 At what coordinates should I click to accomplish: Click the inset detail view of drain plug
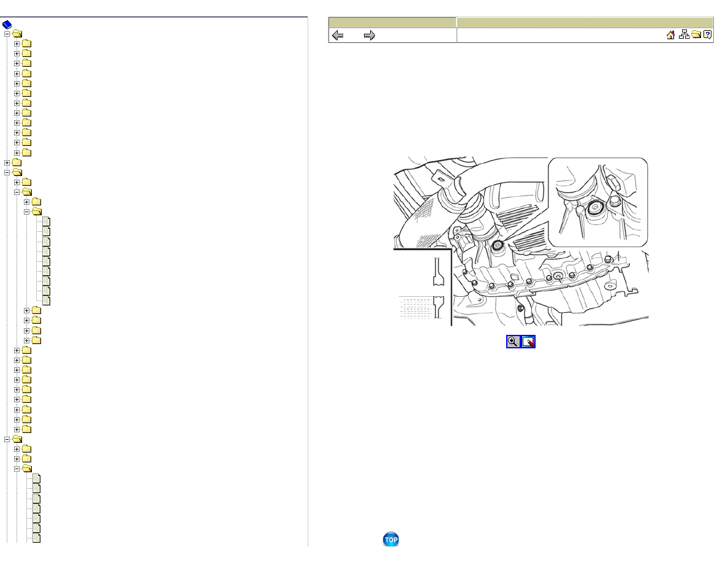(x=597, y=202)
